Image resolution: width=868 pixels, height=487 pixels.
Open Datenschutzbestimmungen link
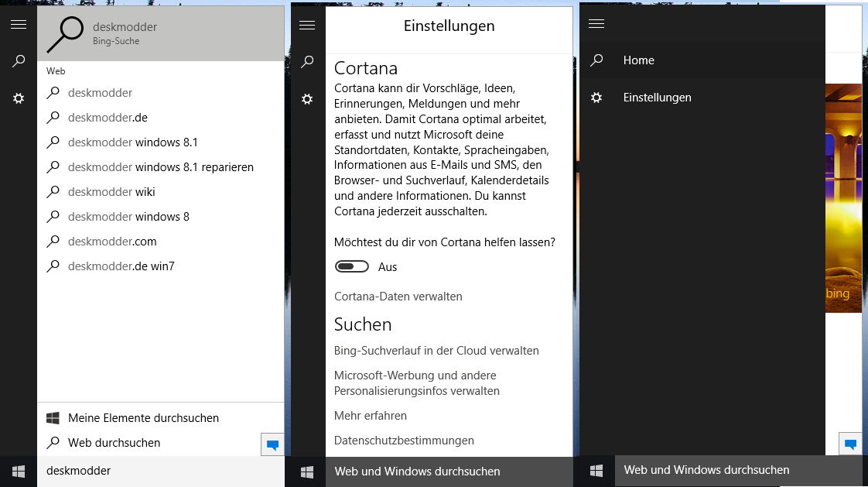point(404,441)
